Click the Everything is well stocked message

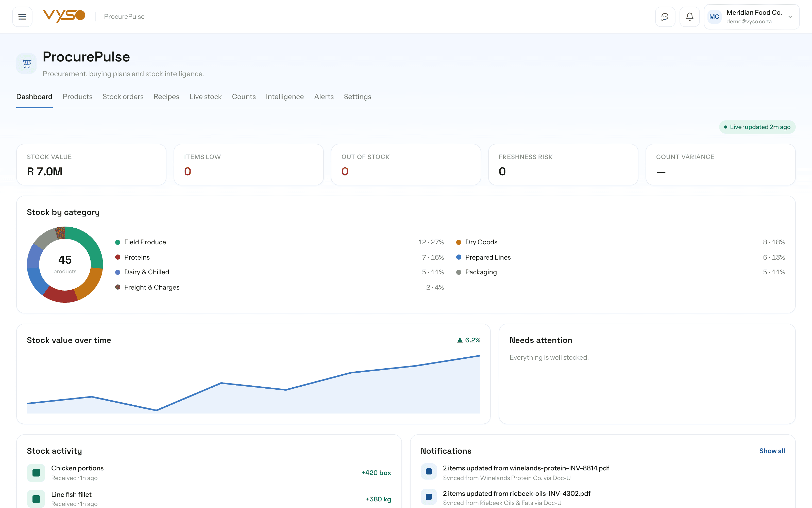pyautogui.click(x=549, y=357)
